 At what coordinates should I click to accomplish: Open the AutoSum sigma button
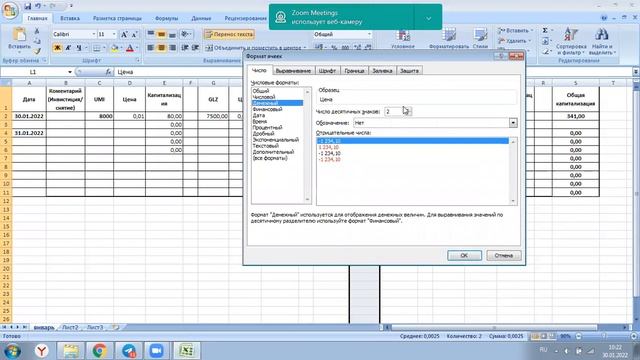point(544,31)
